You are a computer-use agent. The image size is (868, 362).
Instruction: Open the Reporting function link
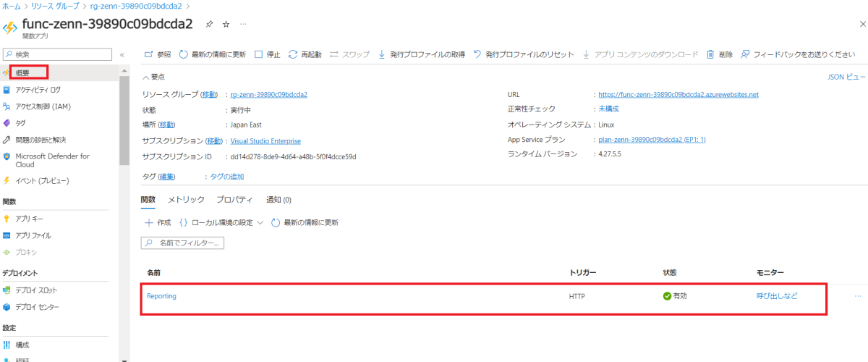tap(161, 296)
